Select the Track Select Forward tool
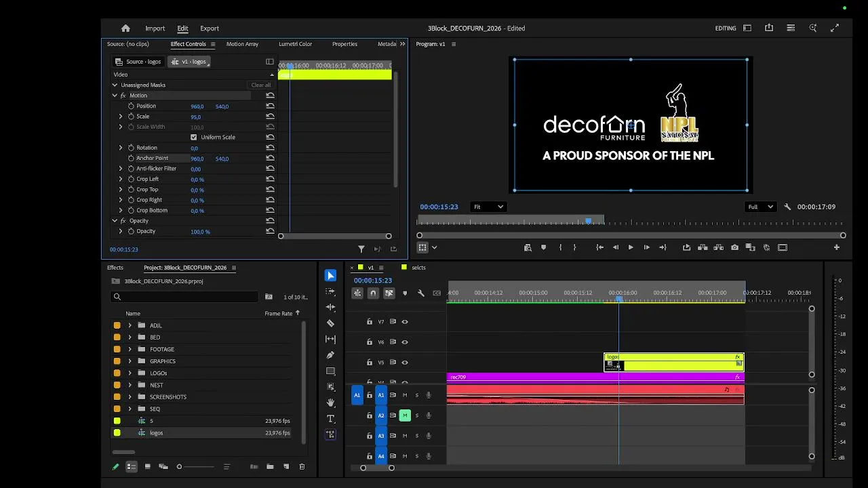The width and height of the screenshot is (868, 488). click(330, 291)
